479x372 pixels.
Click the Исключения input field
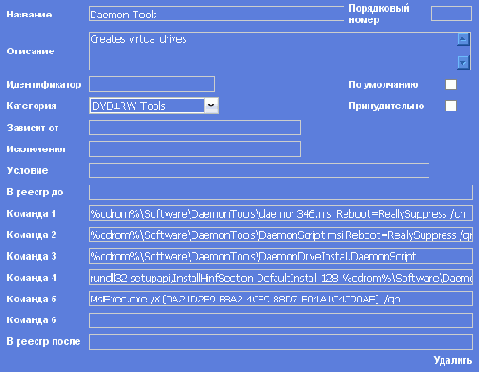195,149
